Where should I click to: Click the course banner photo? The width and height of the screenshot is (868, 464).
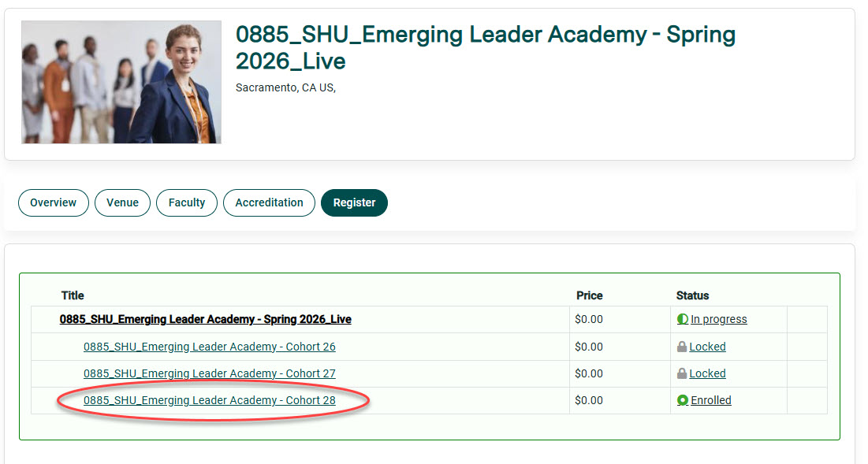121,82
